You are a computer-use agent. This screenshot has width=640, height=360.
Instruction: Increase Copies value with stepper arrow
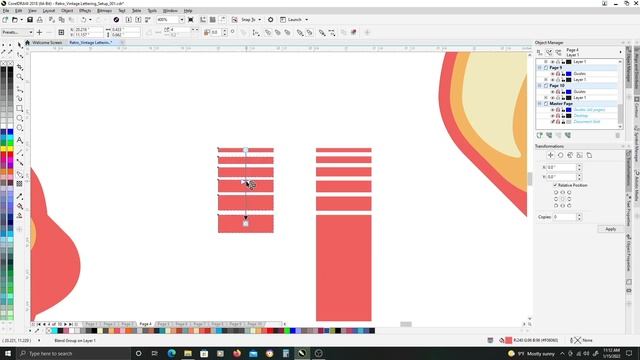click(579, 215)
